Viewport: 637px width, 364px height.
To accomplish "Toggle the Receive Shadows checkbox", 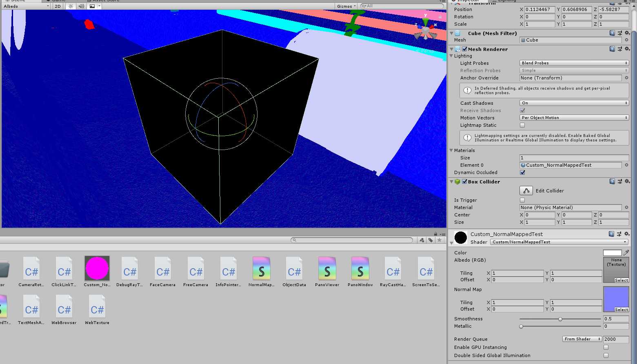I will [522, 110].
